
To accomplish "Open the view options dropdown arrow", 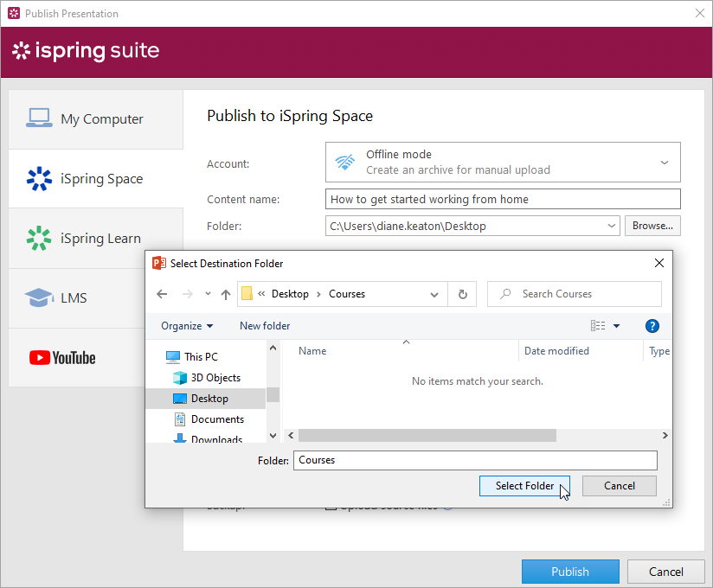I will click(x=617, y=326).
